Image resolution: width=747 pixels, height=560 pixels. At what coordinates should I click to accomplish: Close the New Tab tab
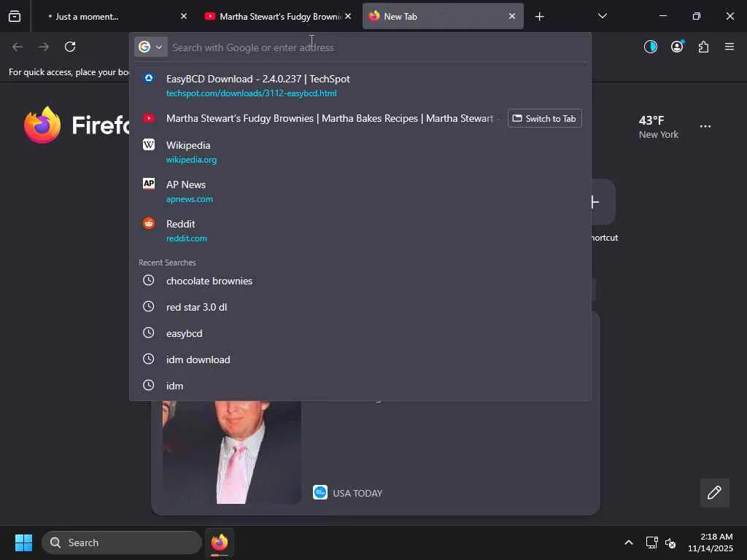[511, 16]
